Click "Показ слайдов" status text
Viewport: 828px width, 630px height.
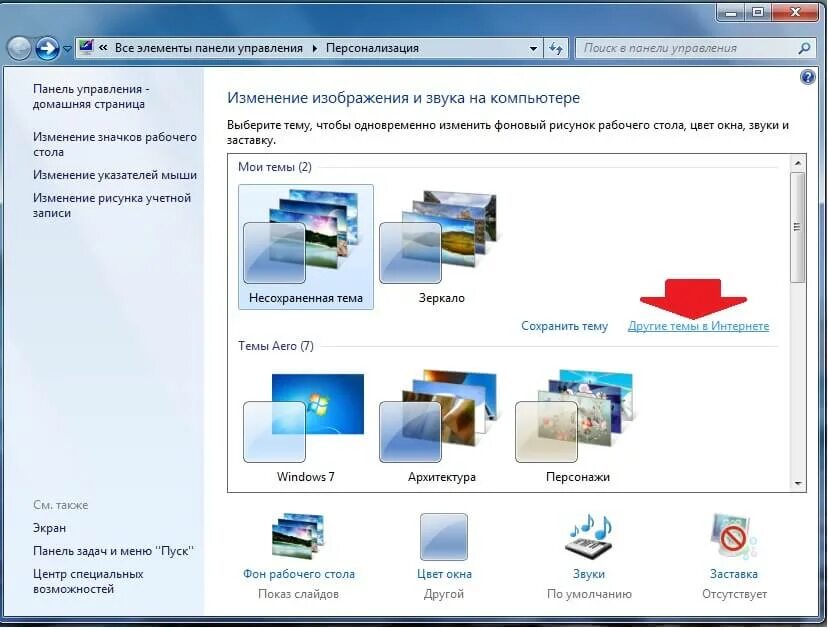click(x=298, y=594)
